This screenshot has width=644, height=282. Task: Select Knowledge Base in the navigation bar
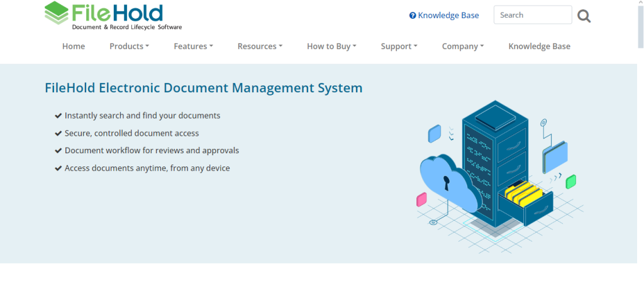point(539,46)
